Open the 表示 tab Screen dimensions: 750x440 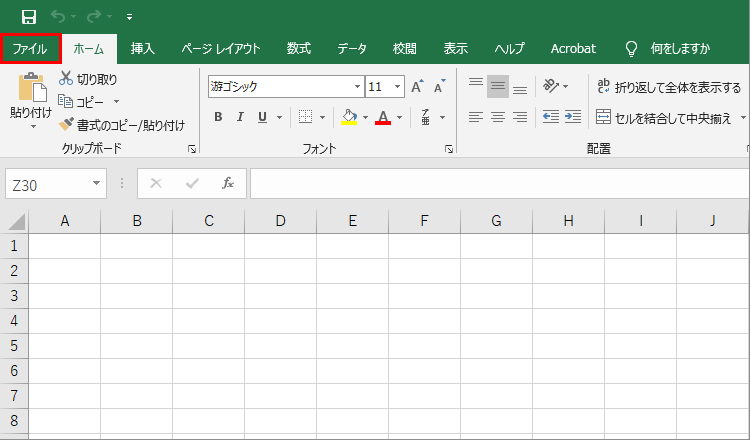tap(455, 48)
